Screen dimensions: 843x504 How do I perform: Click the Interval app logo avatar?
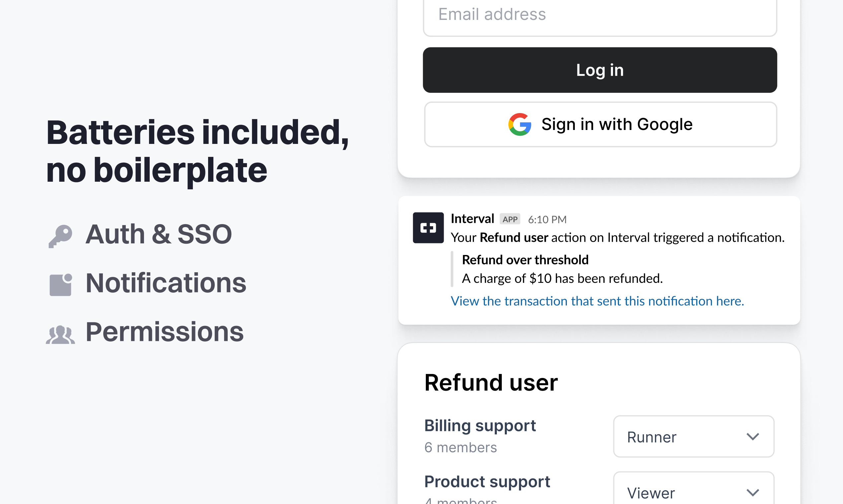tap(428, 227)
